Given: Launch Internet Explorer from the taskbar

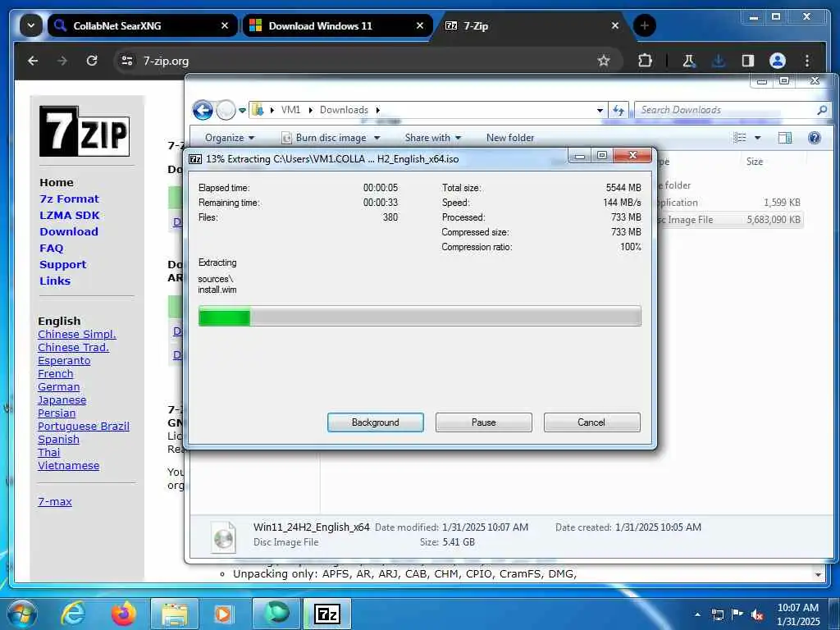Looking at the screenshot, I should coord(73,614).
